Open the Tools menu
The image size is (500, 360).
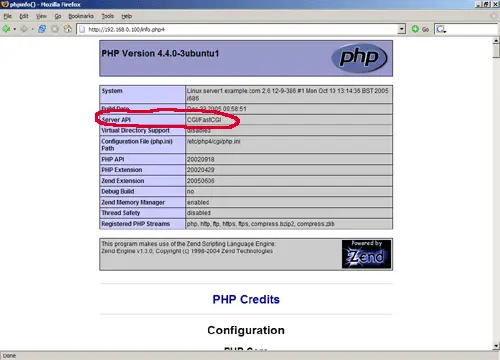pos(108,16)
